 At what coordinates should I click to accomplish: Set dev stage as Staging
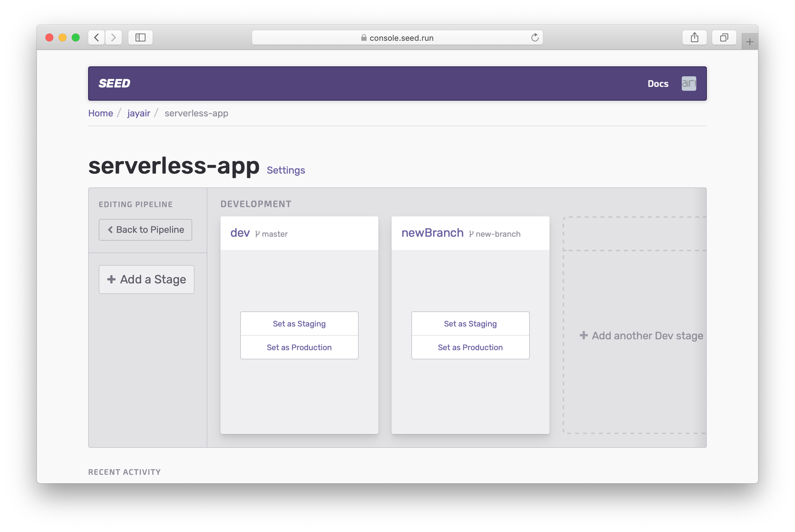(299, 323)
